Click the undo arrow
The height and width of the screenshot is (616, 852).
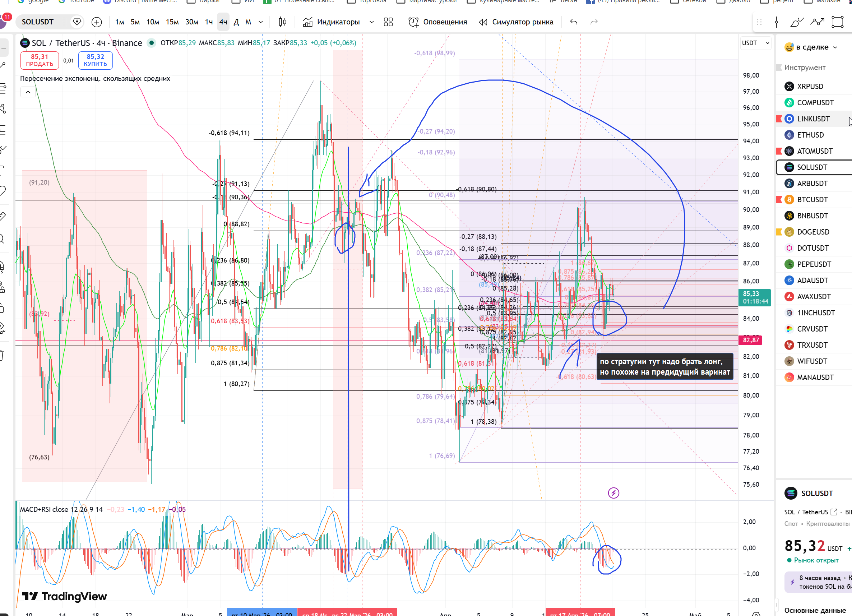tap(573, 22)
